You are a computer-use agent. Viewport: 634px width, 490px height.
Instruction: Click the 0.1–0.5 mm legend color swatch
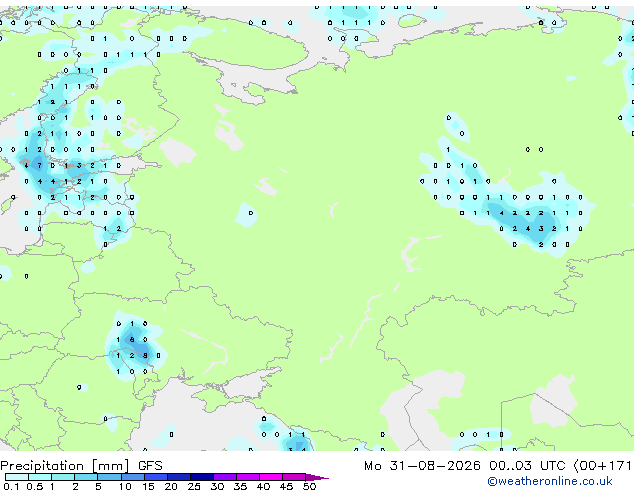click(x=17, y=477)
